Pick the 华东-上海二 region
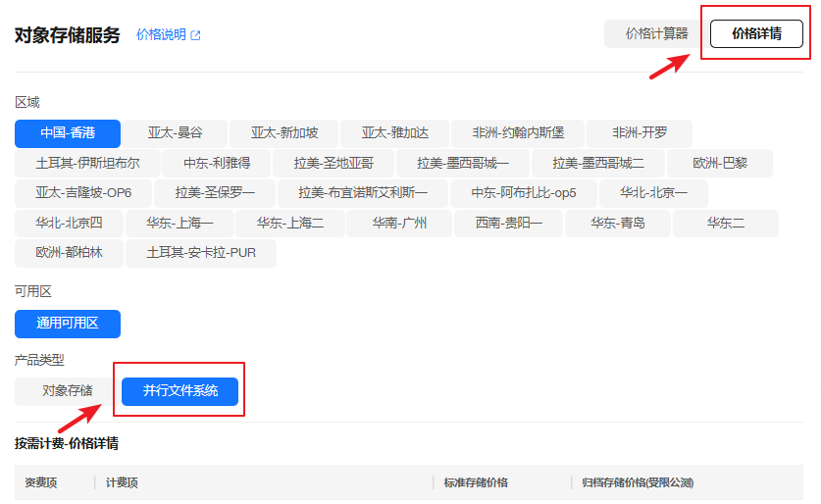 [x=290, y=224]
